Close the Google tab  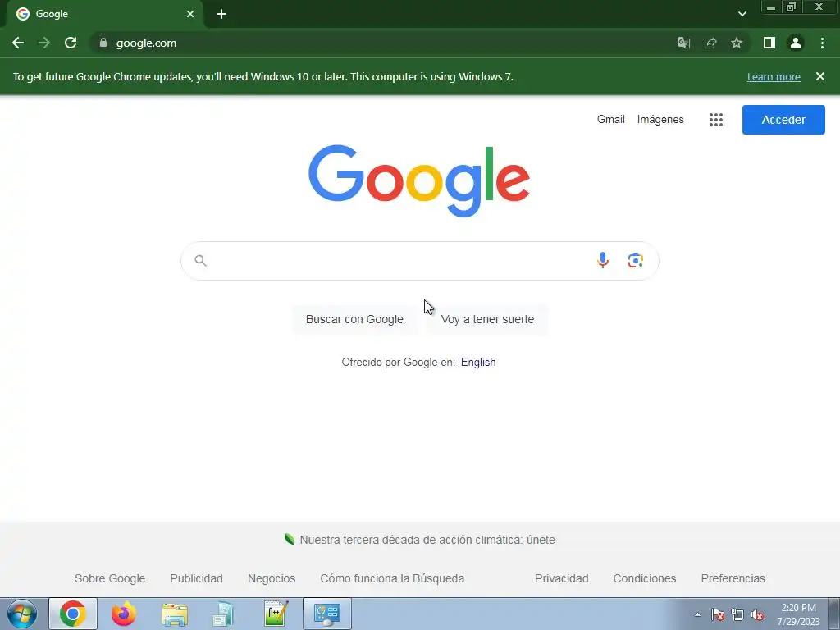pos(190,14)
